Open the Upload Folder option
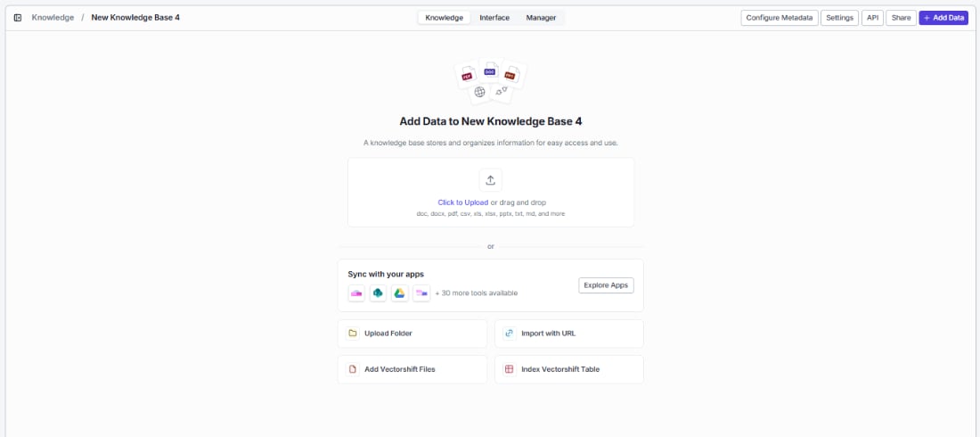The width and height of the screenshot is (980, 437). point(412,334)
